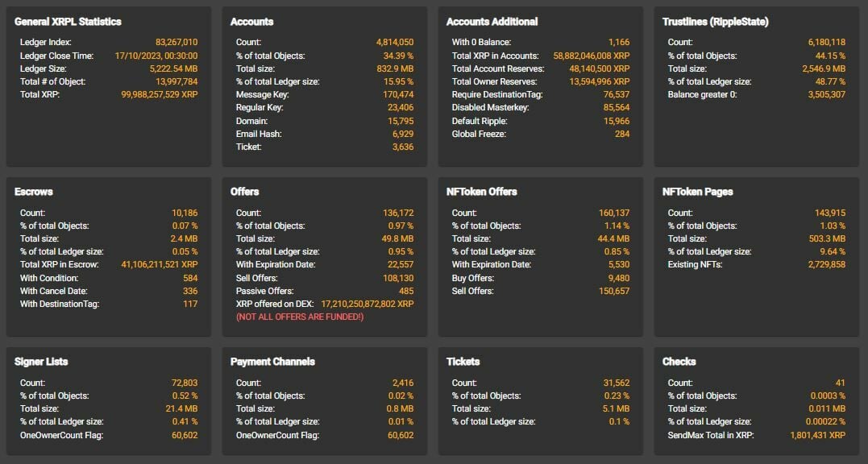
Task: Click the Trustlines (RippleState) panel heading
Action: click(x=715, y=22)
